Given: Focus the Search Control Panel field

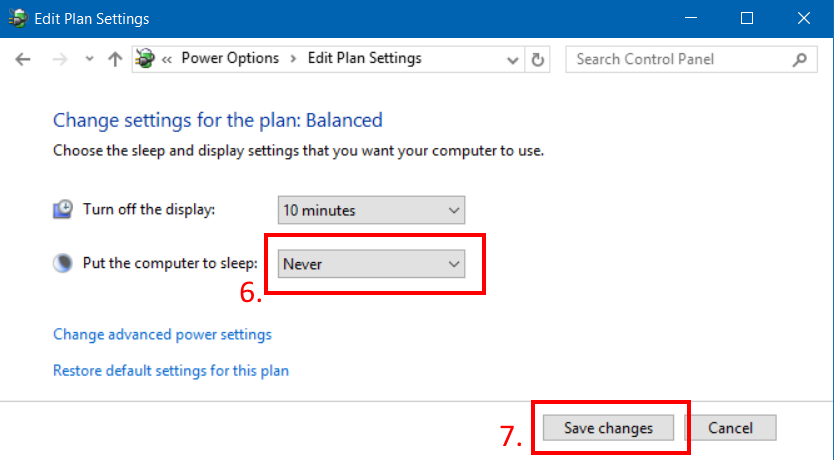Looking at the screenshot, I should tap(680, 59).
